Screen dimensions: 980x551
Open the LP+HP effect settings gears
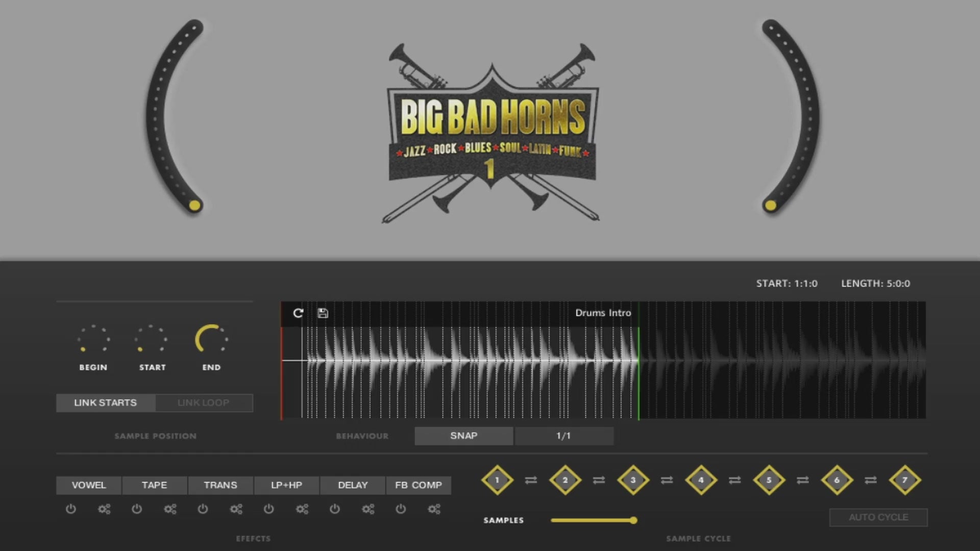pyautogui.click(x=302, y=509)
